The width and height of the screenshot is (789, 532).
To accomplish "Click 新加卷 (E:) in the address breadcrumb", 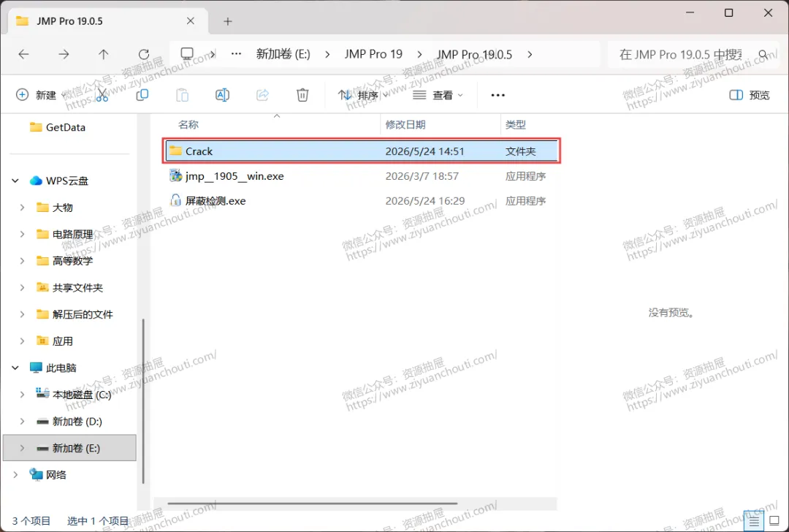I will tap(283, 54).
